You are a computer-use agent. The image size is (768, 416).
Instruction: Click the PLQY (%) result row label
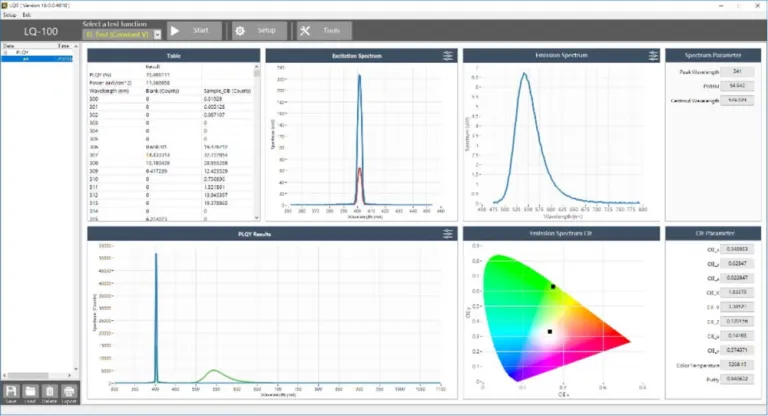point(100,75)
